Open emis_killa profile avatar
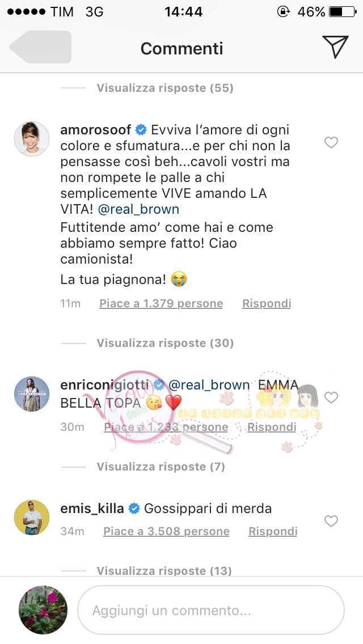 tap(32, 518)
